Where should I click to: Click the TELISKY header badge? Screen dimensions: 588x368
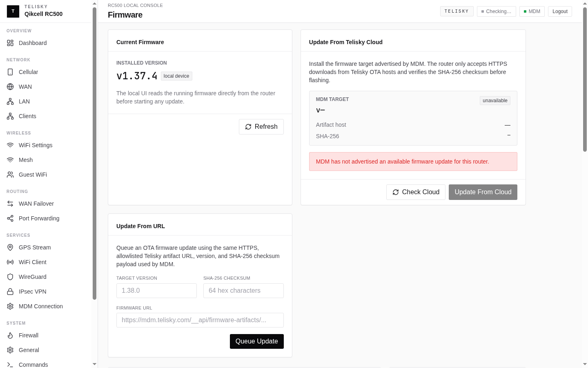457,11
